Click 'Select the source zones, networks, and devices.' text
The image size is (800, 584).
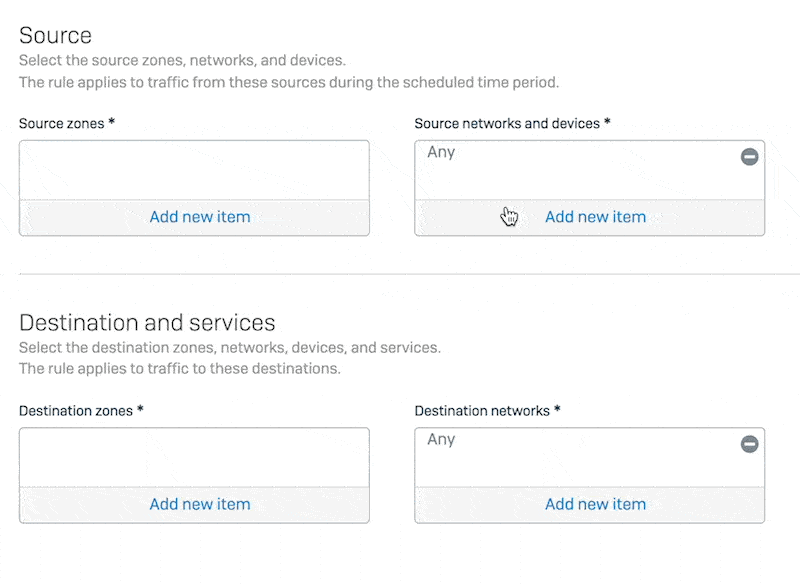pyautogui.click(x=182, y=60)
